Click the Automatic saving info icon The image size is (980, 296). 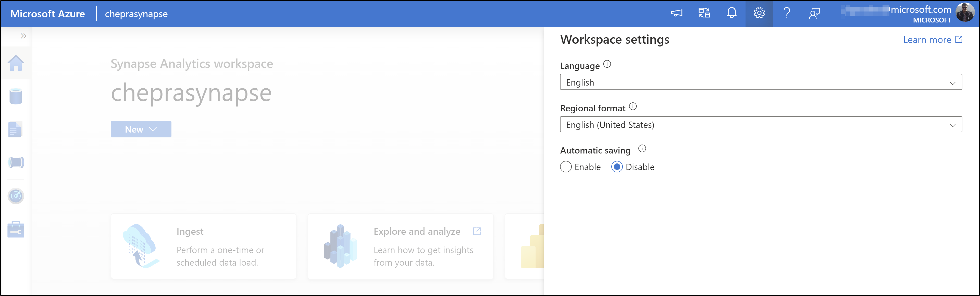642,149
